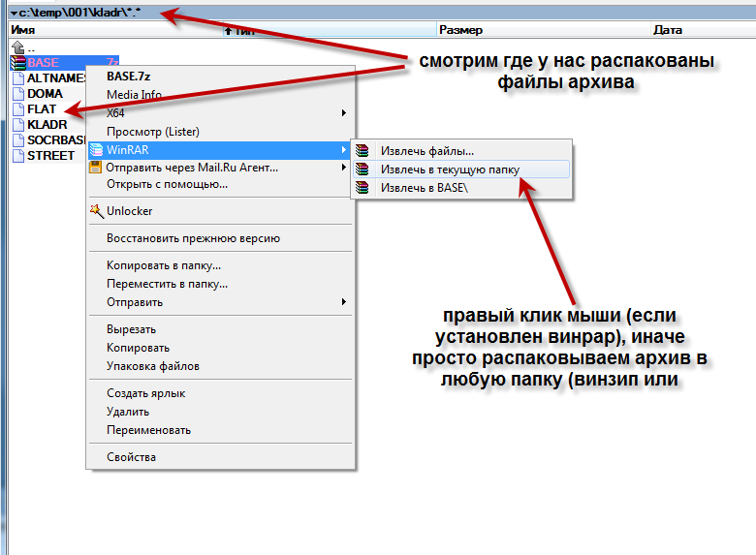Image resolution: width=756 pixels, height=555 pixels.
Task: Click 'Восстановить прежнюю версию' menu entry
Action: (193, 238)
